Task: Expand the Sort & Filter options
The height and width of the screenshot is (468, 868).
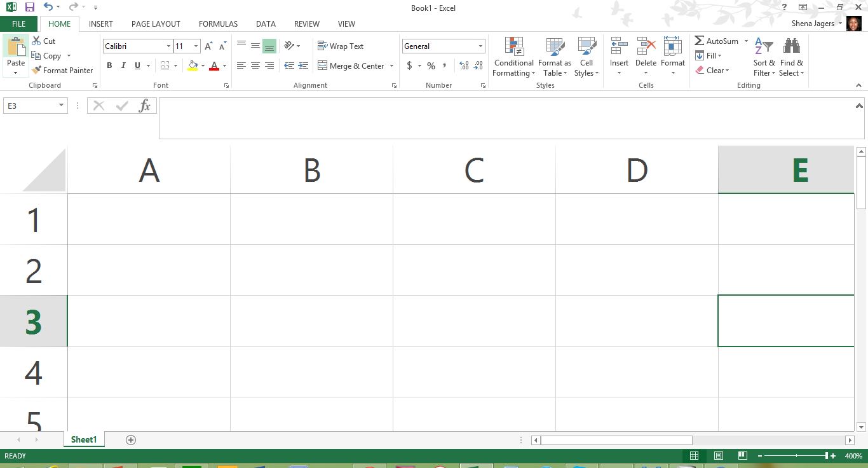Action: (x=764, y=57)
